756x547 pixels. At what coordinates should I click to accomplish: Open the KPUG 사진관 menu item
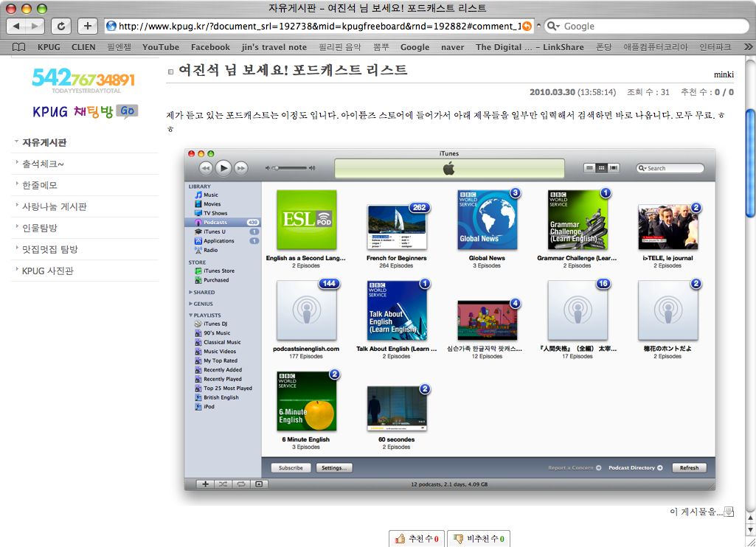pos(48,271)
